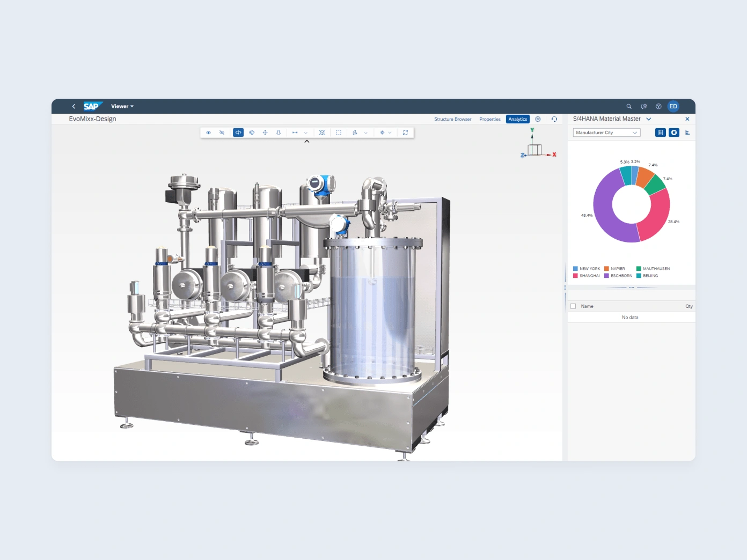Toggle the donut chart view button
Viewport: 747px width, 560px height.
pyautogui.click(x=674, y=132)
